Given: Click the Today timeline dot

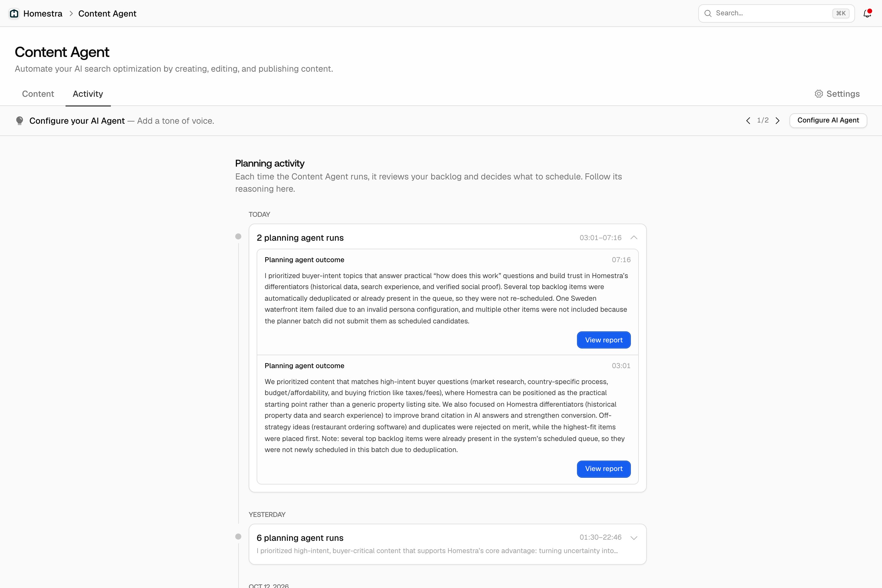Looking at the screenshot, I should click(x=238, y=236).
